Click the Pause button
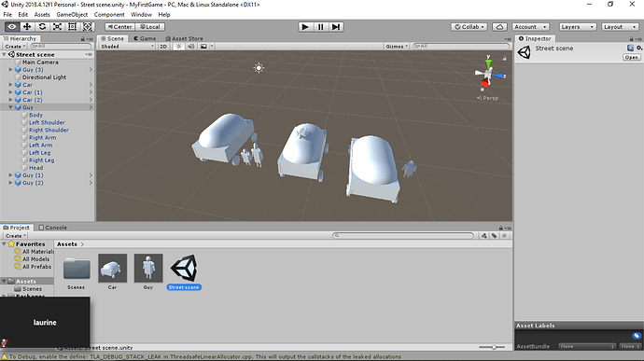 click(320, 27)
